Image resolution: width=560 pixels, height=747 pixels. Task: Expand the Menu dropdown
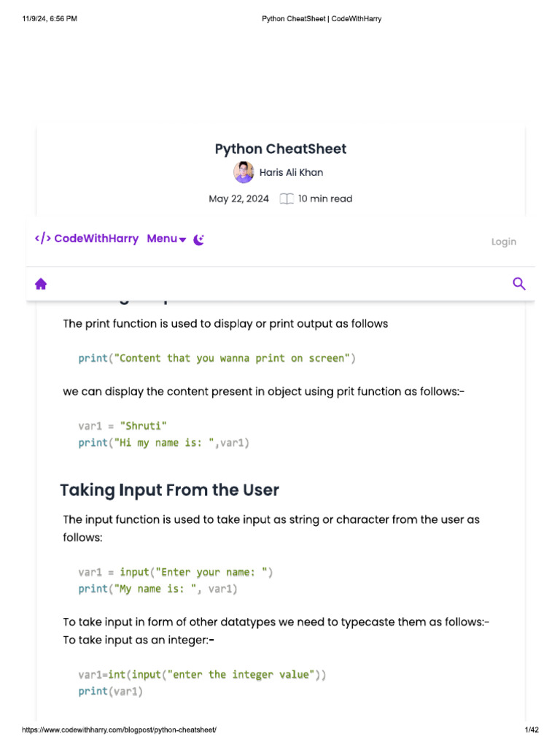point(166,239)
